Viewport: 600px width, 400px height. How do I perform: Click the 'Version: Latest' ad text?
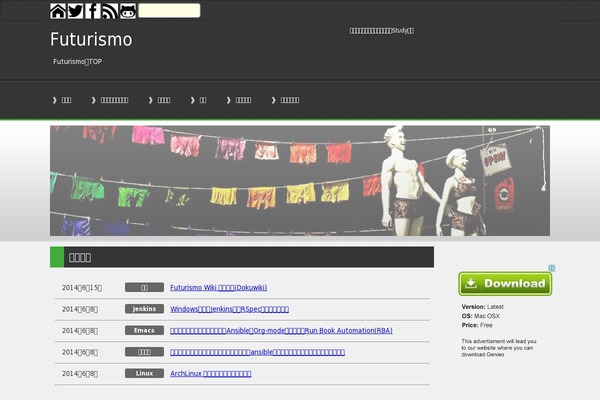tap(483, 307)
